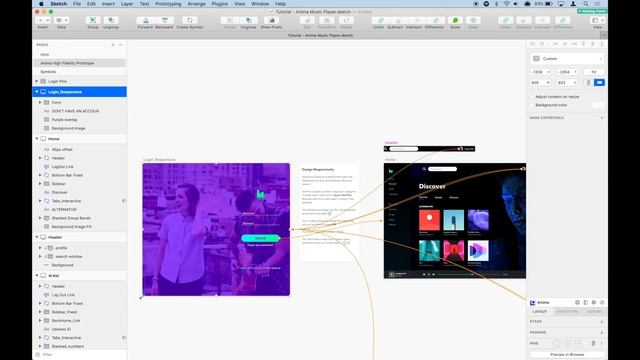Click the Fit button in inspector
The image size is (640, 360).
[593, 72]
